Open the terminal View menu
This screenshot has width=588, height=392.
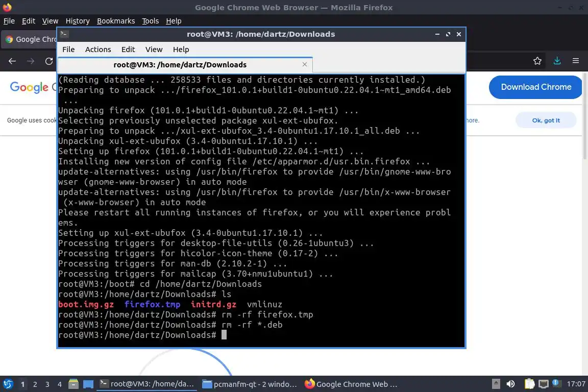click(154, 50)
